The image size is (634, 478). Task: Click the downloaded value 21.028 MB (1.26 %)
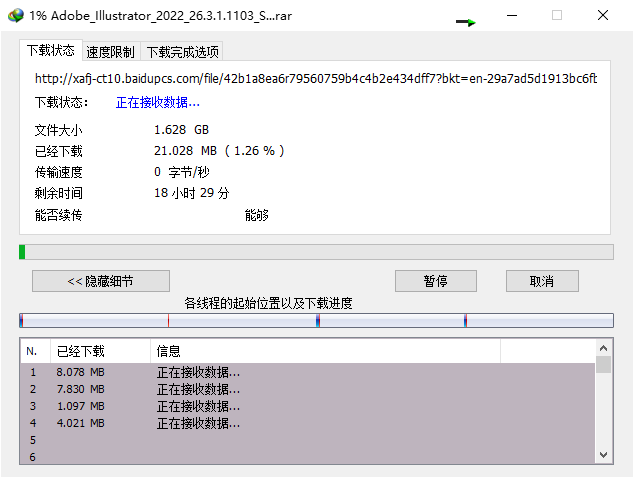click(x=219, y=151)
